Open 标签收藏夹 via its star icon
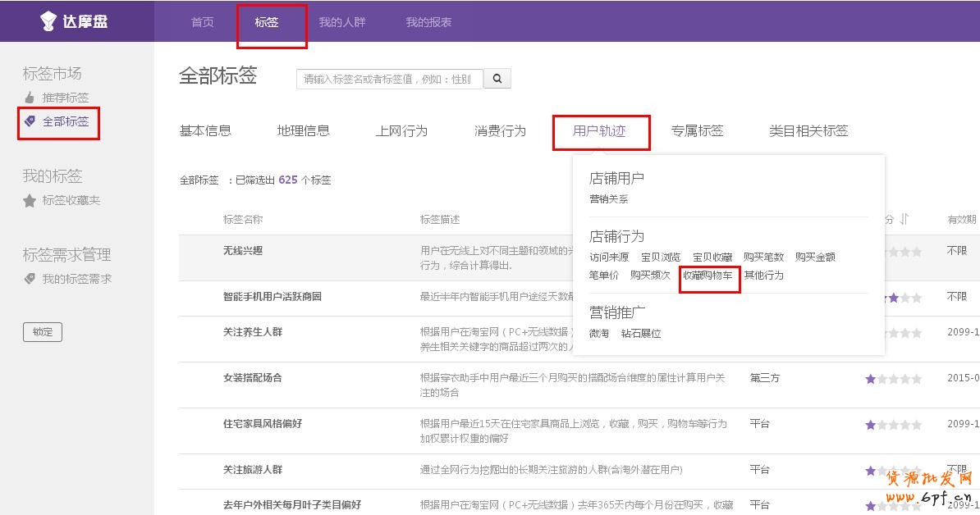Viewport: 980px width, 515px height. (30, 200)
